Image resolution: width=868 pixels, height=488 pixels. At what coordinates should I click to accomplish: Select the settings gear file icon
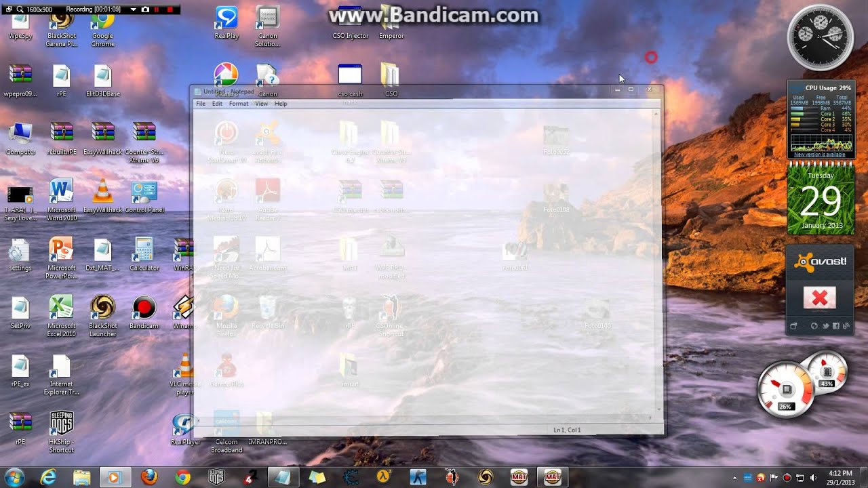pos(20,255)
